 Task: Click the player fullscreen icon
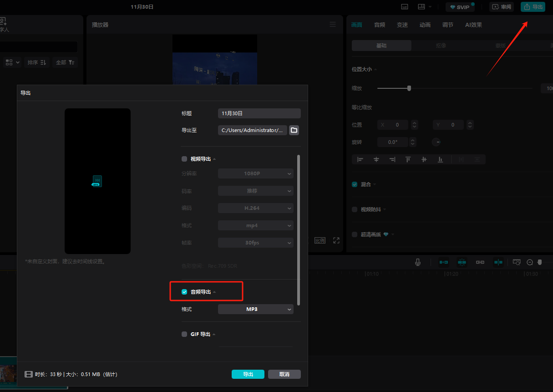(x=336, y=240)
